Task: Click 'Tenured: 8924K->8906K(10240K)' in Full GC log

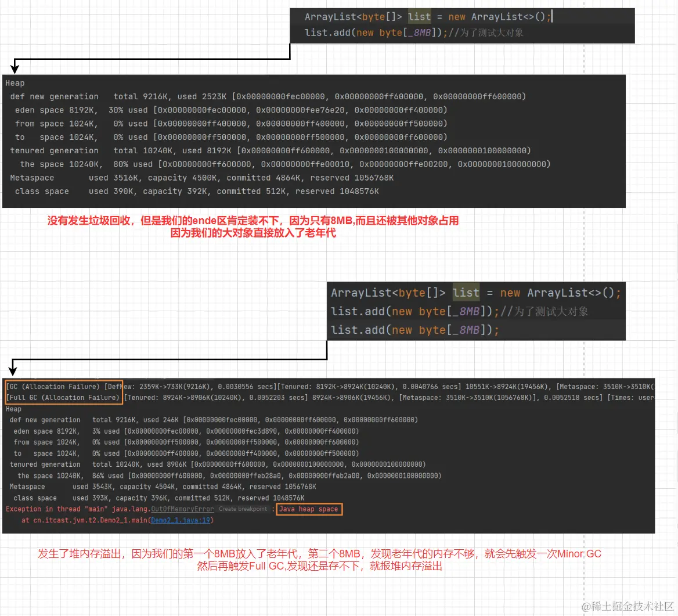Action: 184,398
